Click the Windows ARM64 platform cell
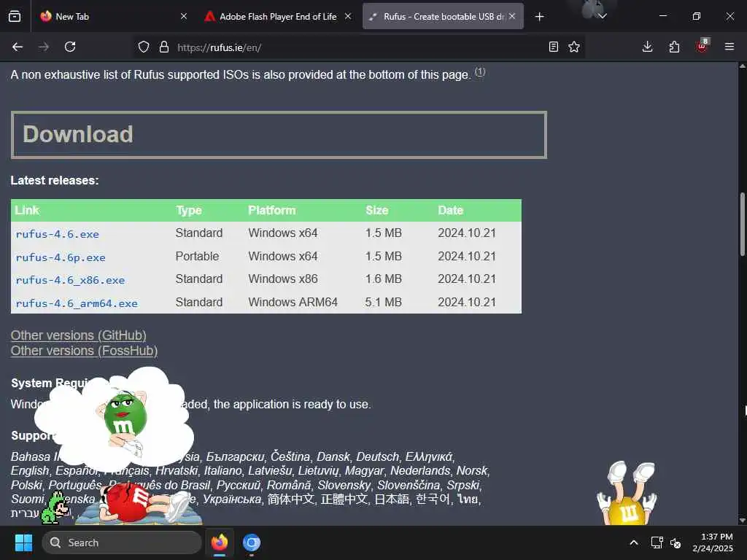 tap(293, 303)
